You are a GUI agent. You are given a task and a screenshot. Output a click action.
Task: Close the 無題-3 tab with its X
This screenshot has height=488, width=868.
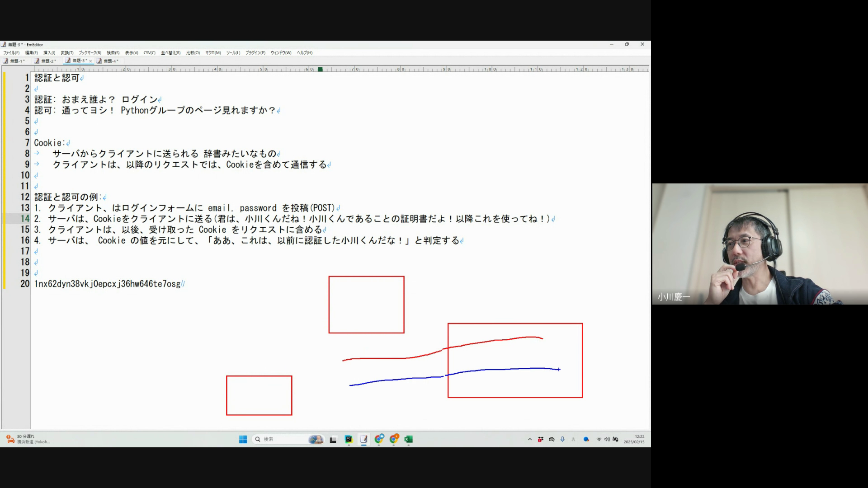(90, 61)
